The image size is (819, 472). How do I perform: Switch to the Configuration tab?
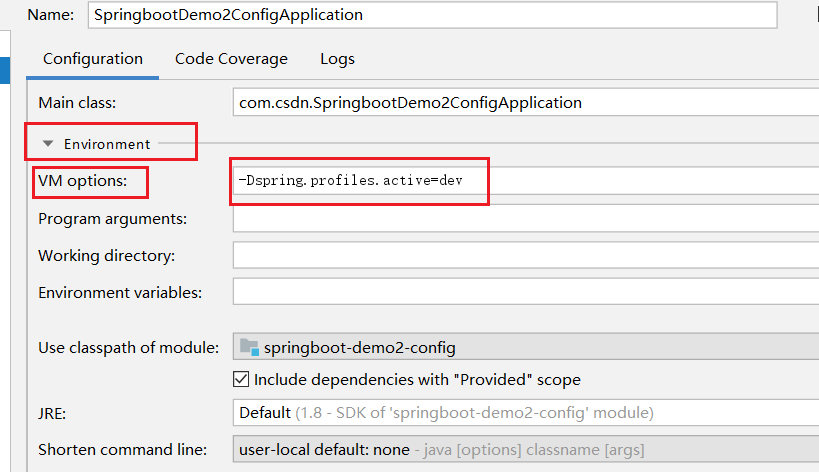(93, 59)
